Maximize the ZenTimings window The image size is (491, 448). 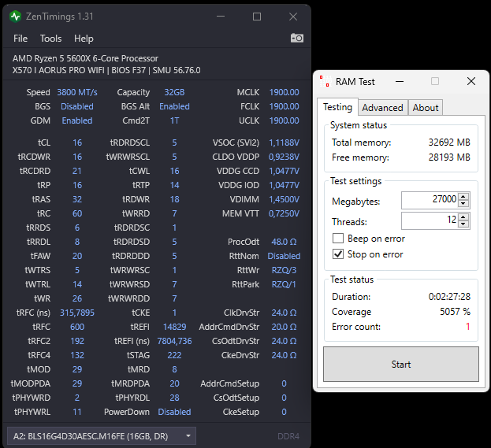[x=257, y=17]
